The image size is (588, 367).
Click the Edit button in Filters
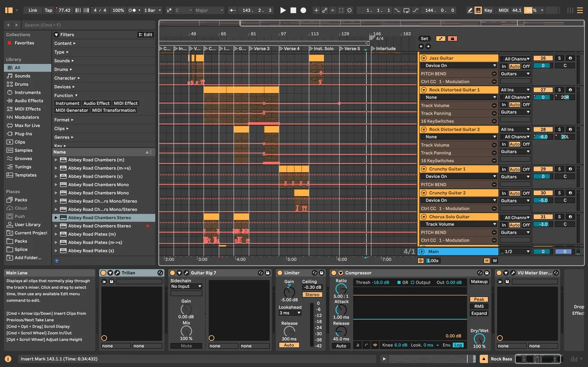146,35
